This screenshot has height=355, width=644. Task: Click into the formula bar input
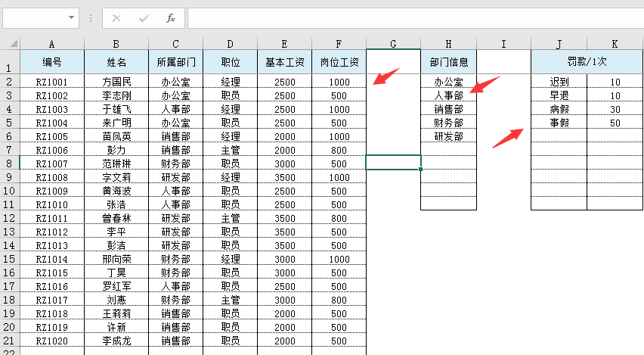click(x=416, y=18)
